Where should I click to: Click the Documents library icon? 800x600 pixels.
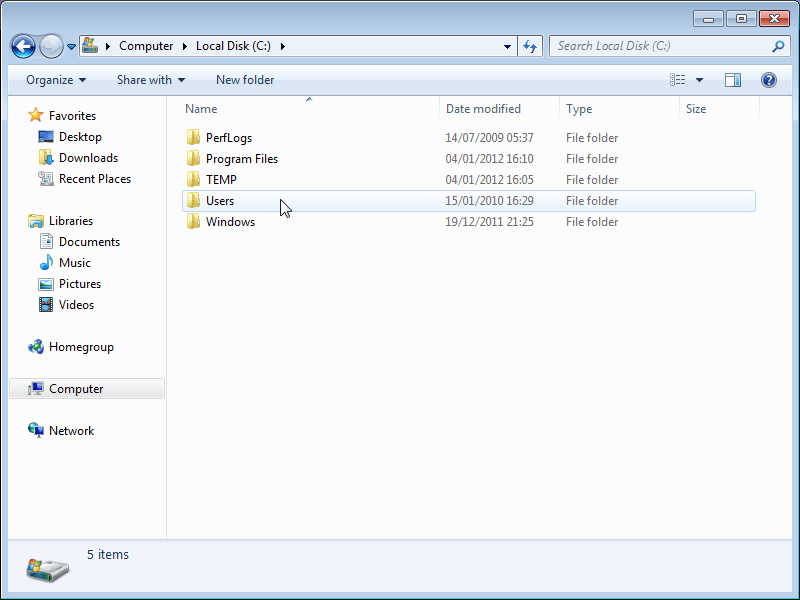point(46,241)
